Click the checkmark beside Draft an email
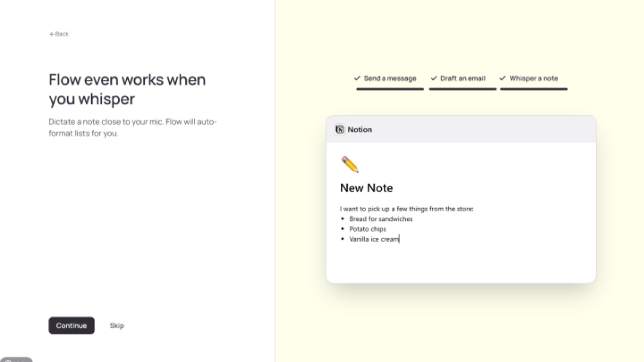The height and width of the screenshot is (362, 644). pos(434,78)
